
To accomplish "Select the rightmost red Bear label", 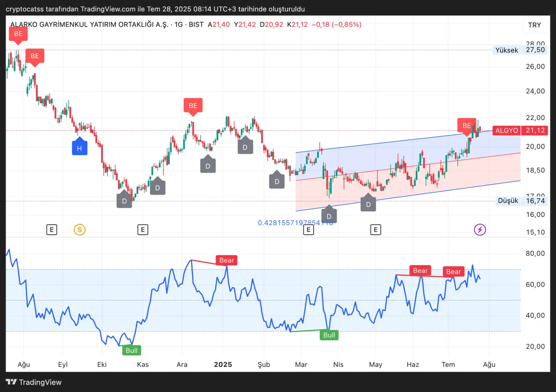I will coord(453,272).
